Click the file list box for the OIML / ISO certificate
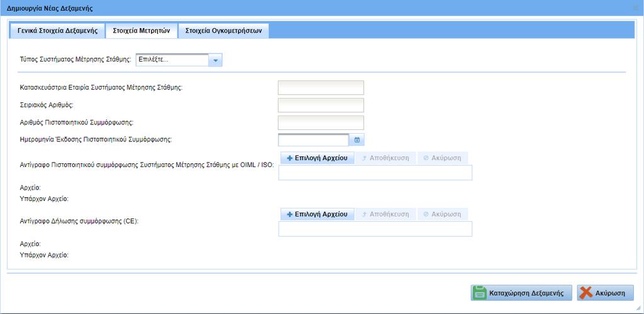This screenshot has width=644, height=314. (375, 173)
